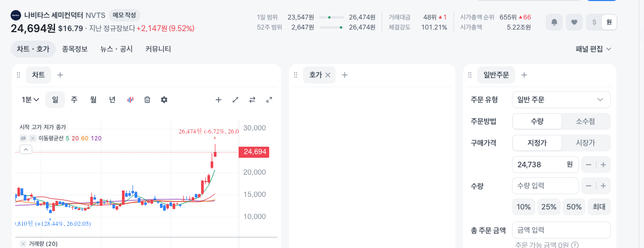
Task: Switch currency display to dollar
Action: [594, 22]
